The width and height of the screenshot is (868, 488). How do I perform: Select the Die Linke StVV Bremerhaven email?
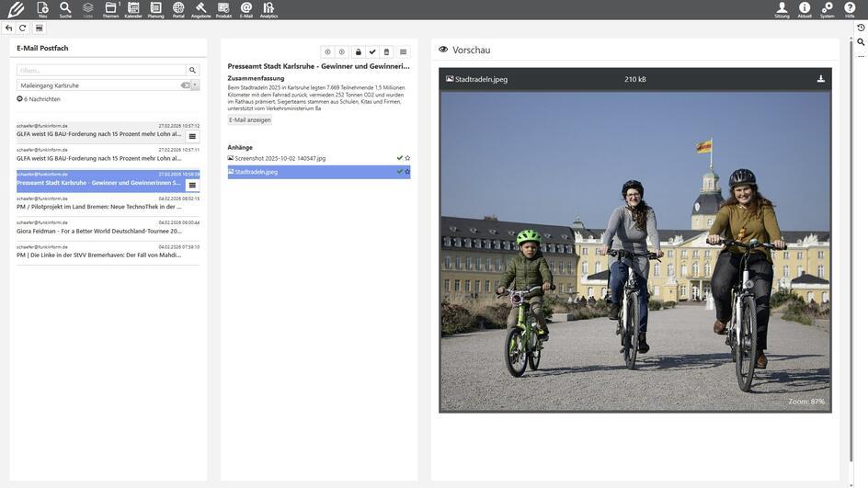(108, 252)
